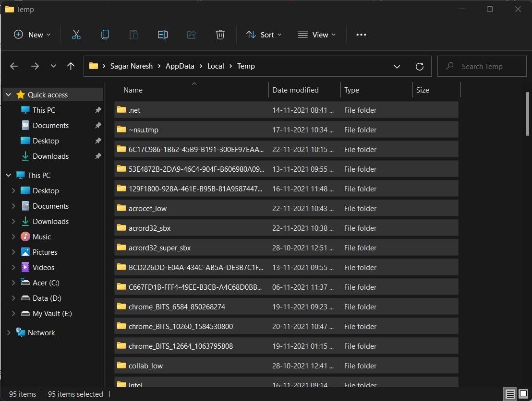
Task: Click the vertical scrollbar of file list
Action: [x=527, y=113]
